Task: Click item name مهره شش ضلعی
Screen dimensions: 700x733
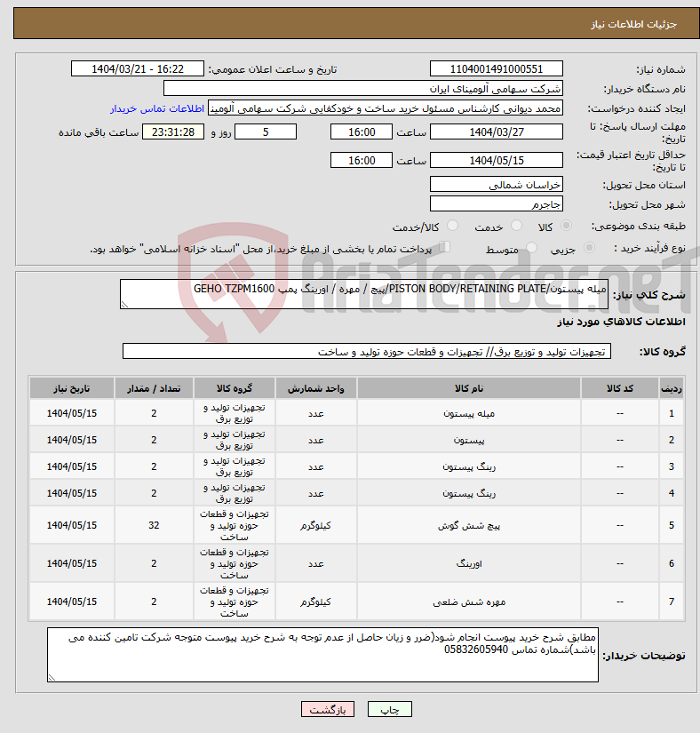Action: pos(469,602)
